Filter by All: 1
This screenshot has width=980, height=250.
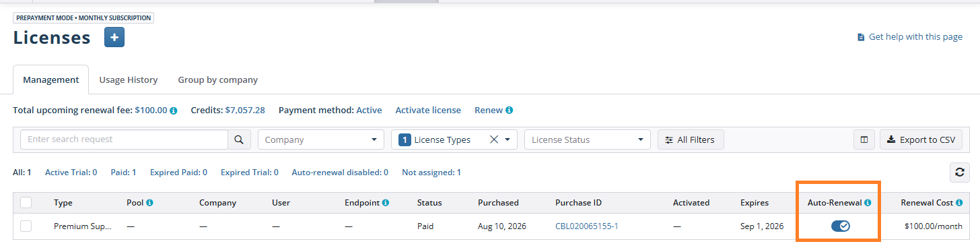[x=22, y=173]
